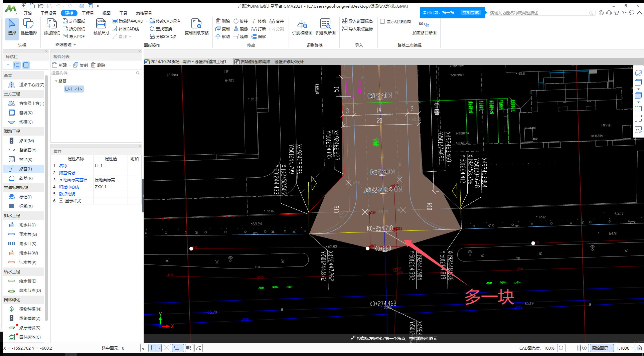Switch navigation bar to list view mode
This screenshot has height=356, width=644.
16,65
